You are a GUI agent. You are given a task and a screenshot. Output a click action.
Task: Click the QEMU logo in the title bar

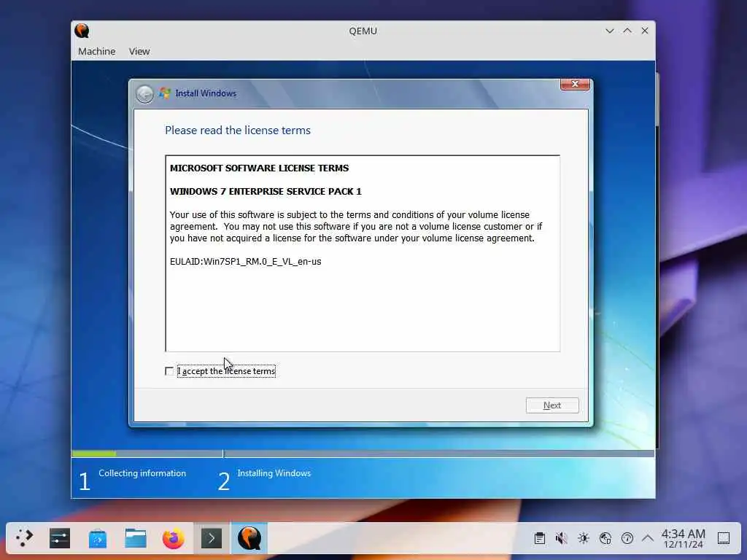pyautogui.click(x=82, y=31)
